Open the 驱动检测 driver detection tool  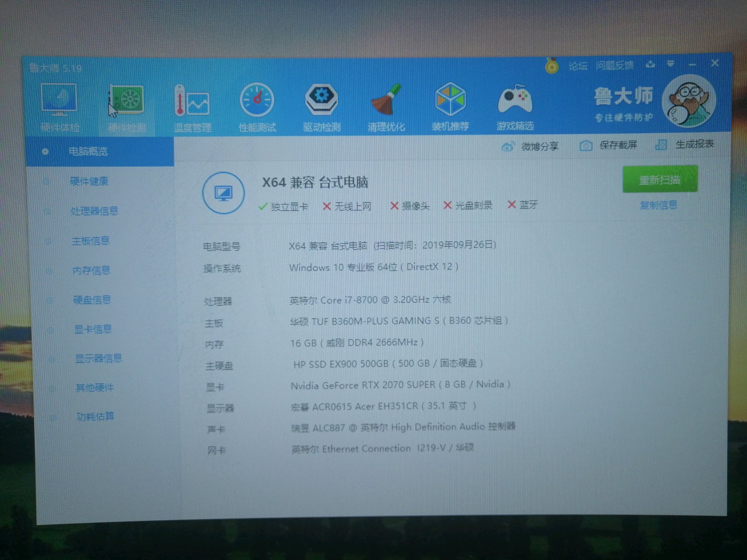click(322, 107)
